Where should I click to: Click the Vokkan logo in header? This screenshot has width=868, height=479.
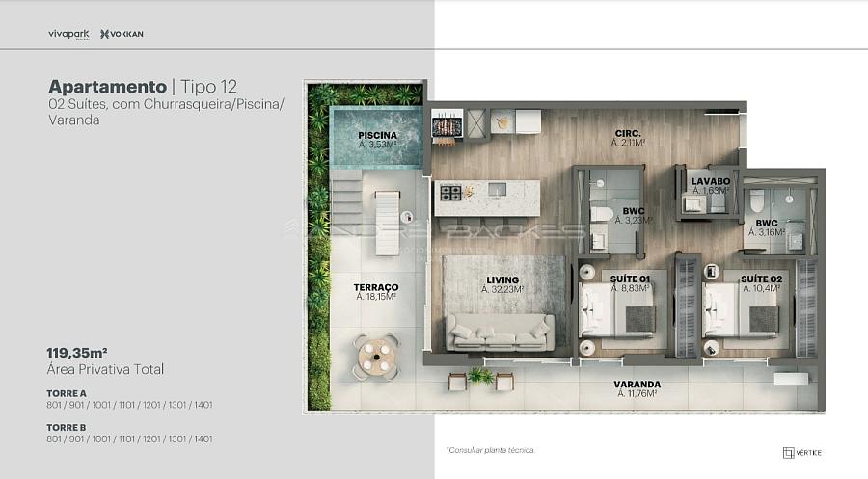click(x=122, y=34)
